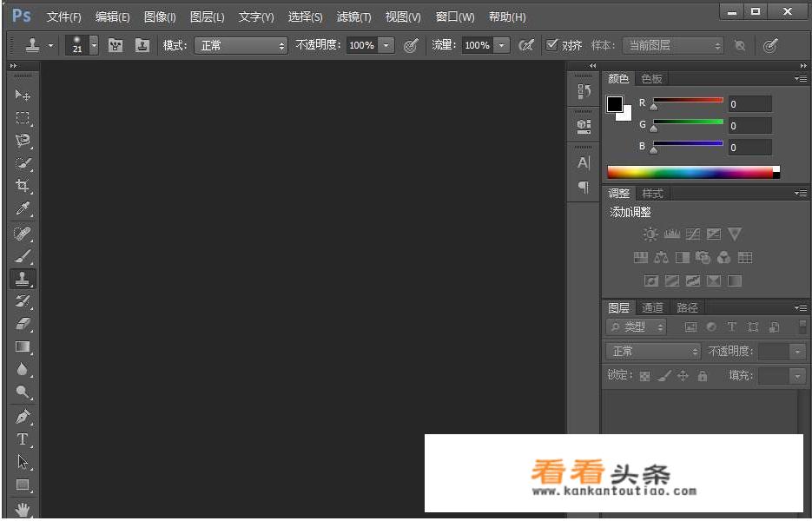This screenshot has width=812, height=521.
Task: Select the Quick Selection tool
Action: (23, 163)
